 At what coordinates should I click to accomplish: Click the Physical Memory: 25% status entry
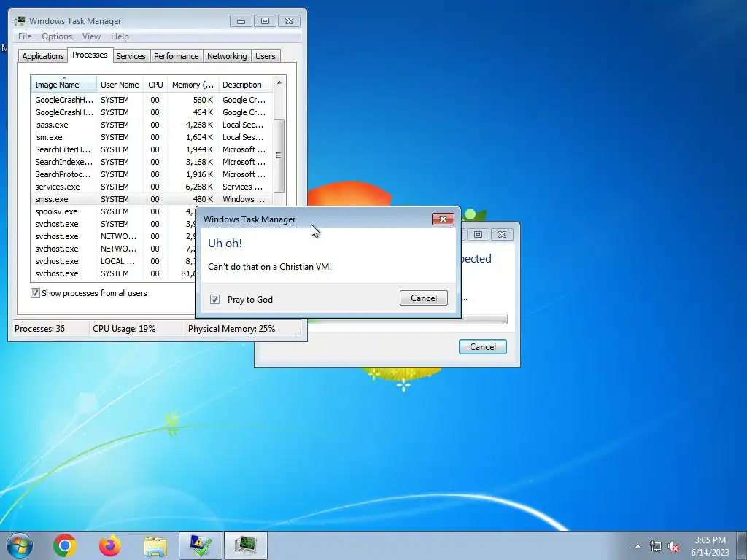231,329
